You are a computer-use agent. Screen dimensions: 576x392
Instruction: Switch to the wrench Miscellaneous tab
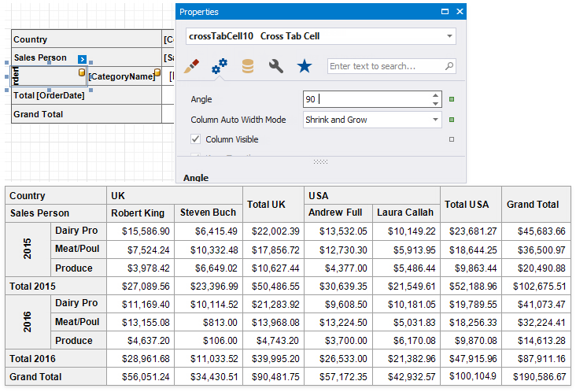(x=276, y=67)
